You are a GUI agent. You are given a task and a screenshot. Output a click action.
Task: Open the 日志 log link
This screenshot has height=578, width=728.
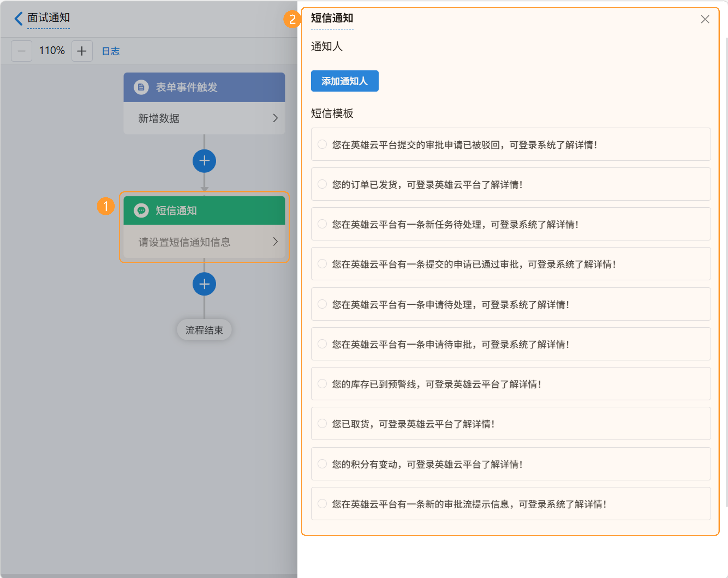coord(111,51)
